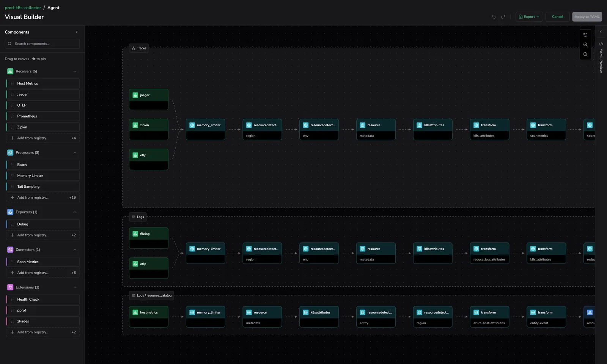607x364 pixels.
Task: Click the filelog node receiver icon
Action: [x=135, y=234]
